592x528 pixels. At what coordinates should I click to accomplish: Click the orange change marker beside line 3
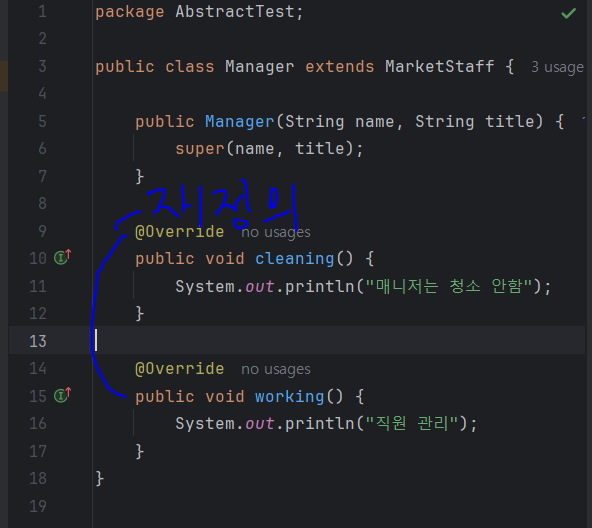(4, 76)
